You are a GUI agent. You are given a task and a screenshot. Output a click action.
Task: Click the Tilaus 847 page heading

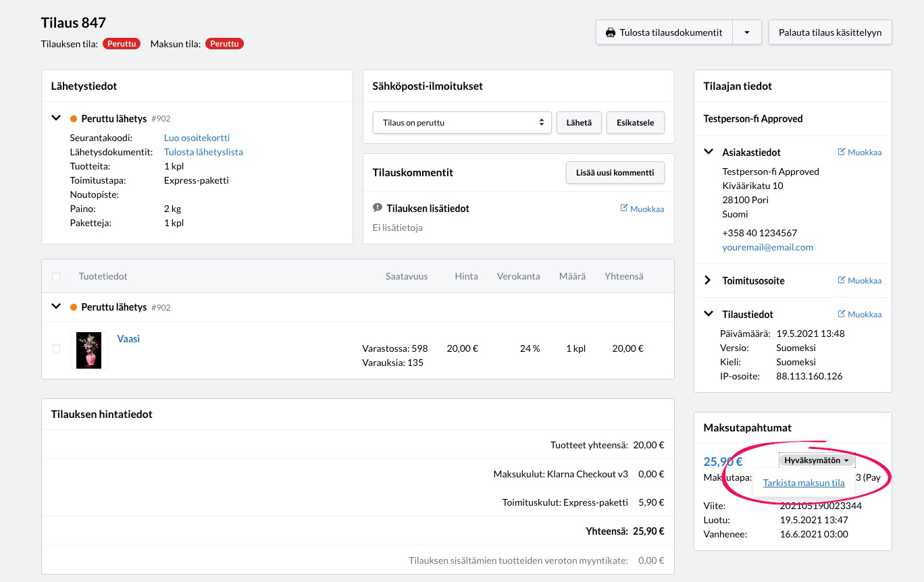click(x=74, y=23)
